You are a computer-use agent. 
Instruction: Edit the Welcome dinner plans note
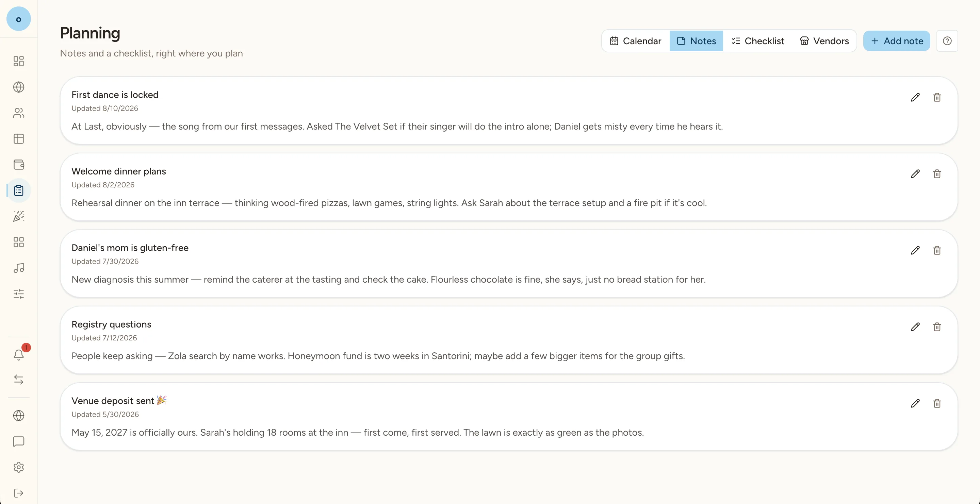(915, 174)
